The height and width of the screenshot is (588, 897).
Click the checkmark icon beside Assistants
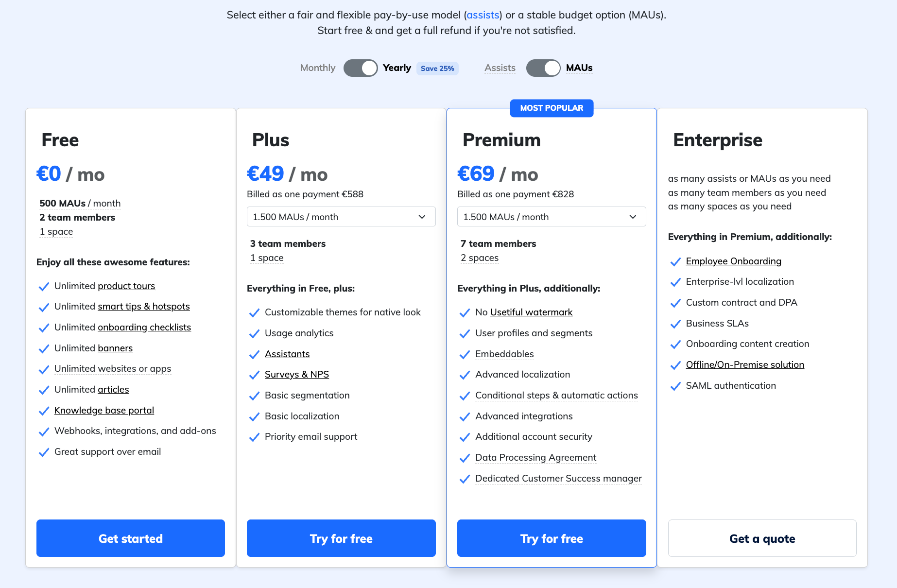pos(254,355)
